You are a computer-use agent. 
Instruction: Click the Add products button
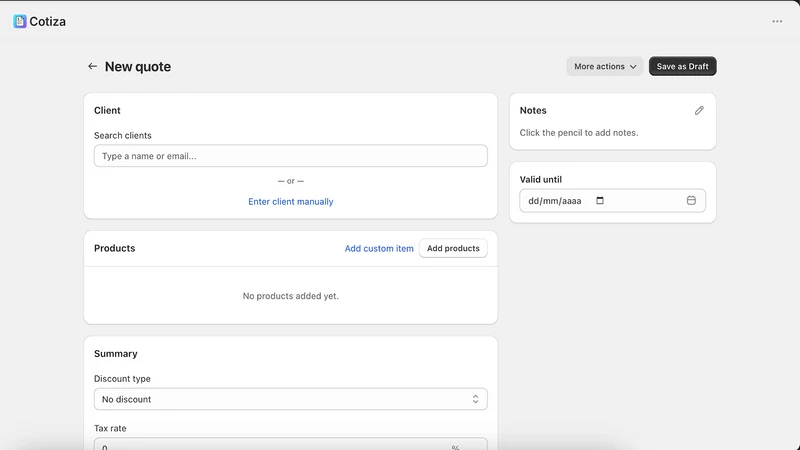pos(453,248)
